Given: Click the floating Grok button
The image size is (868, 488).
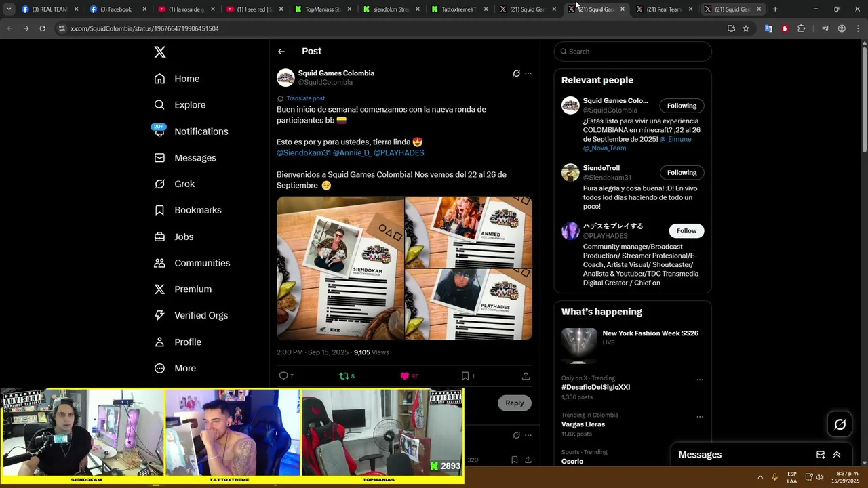Looking at the screenshot, I should [x=840, y=424].
